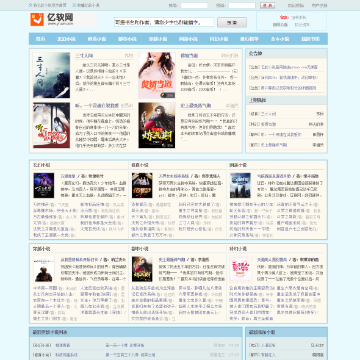Click the 三寸人间 book cover
360x360 pixels.
pyautogui.click(x=51, y=75)
